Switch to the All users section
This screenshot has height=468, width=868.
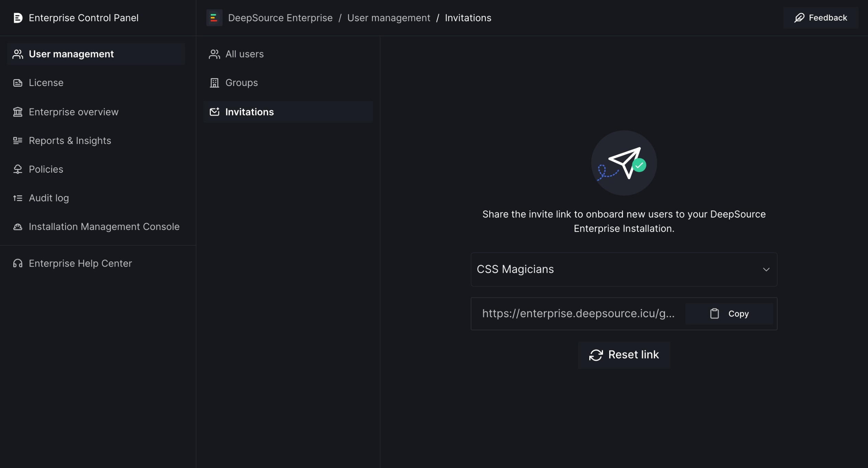click(244, 54)
